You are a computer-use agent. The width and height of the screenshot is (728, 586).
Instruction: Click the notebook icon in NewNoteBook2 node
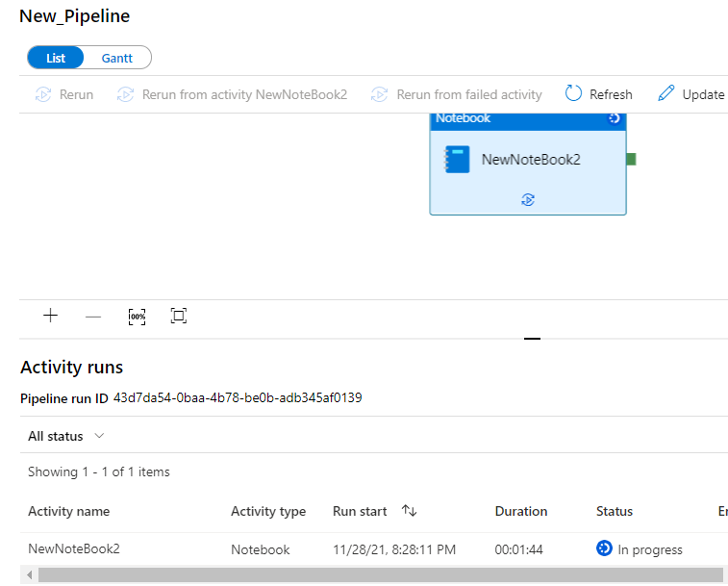(x=457, y=159)
